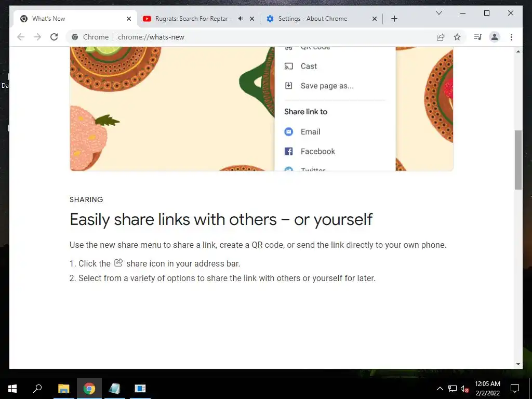Close the Settings - About Chrome tab

[374, 19]
